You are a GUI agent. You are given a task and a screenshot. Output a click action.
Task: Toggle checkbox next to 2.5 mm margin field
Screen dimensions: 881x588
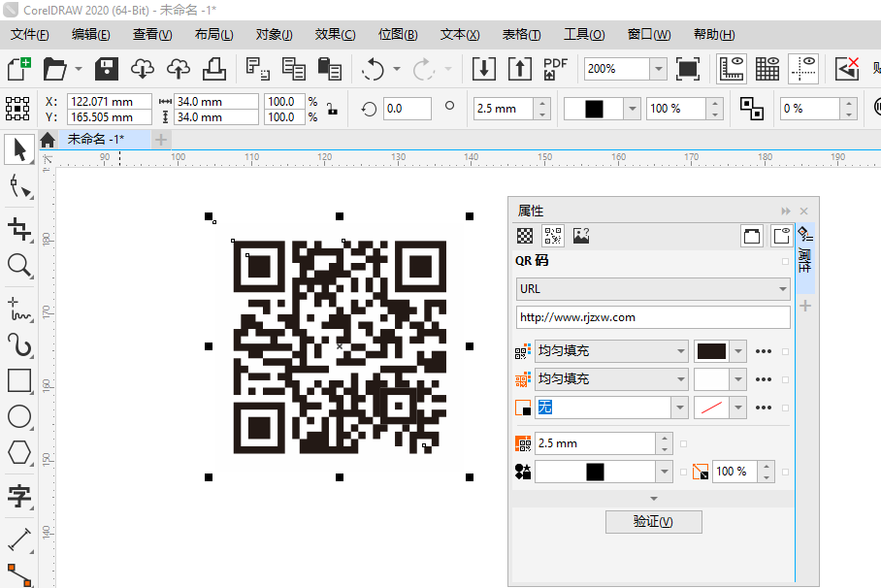pyautogui.click(x=684, y=443)
